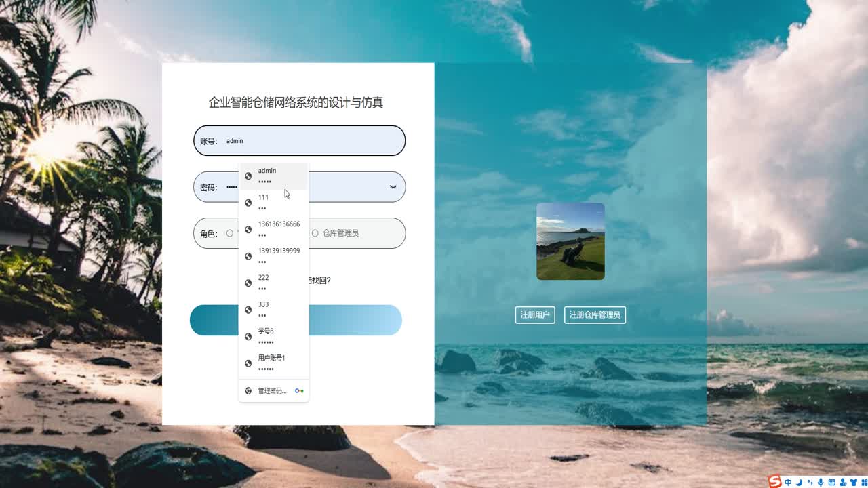Choose saved account admin from autofill

(x=274, y=176)
